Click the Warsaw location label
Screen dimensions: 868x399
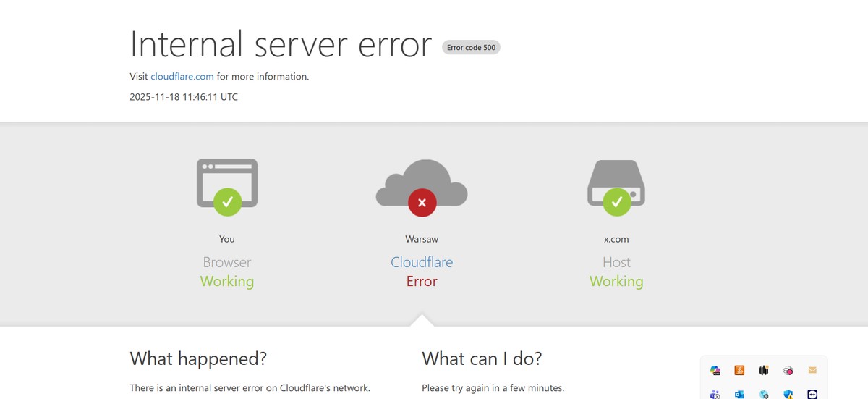pyautogui.click(x=422, y=239)
